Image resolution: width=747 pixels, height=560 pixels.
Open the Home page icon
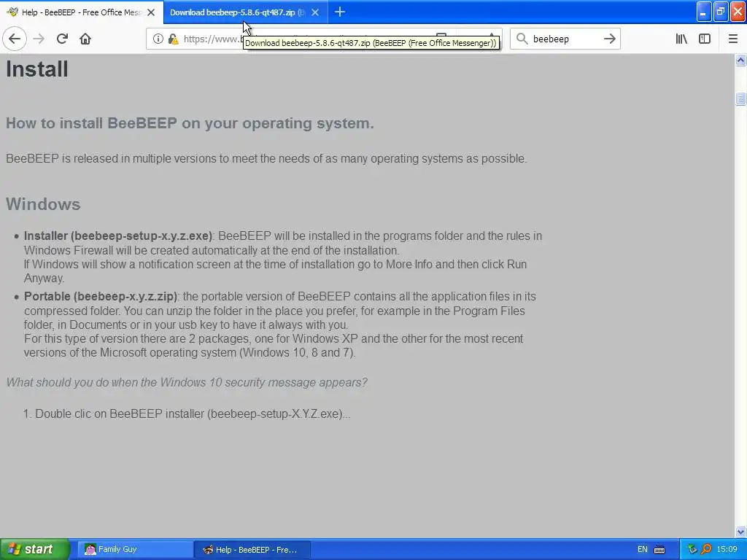point(85,39)
